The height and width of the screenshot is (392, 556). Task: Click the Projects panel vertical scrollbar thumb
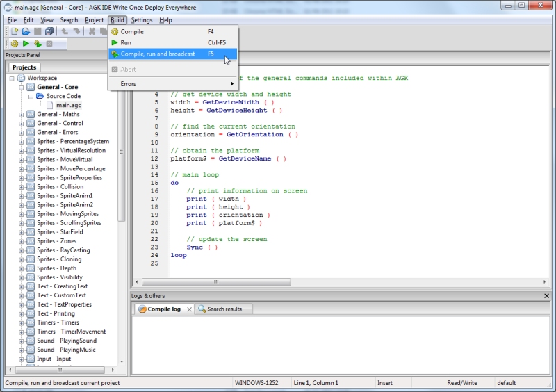pyautogui.click(x=121, y=152)
